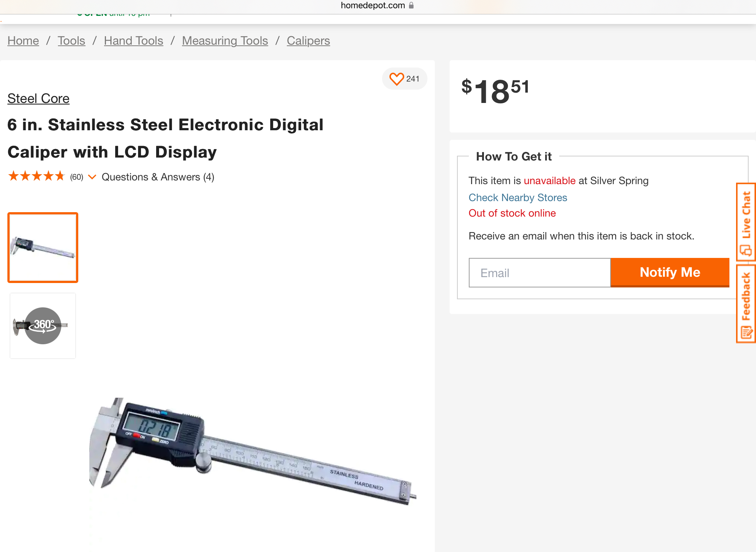Viewport: 756px width, 552px height.
Task: Select the Calipers breadcrumb link
Action: point(308,41)
